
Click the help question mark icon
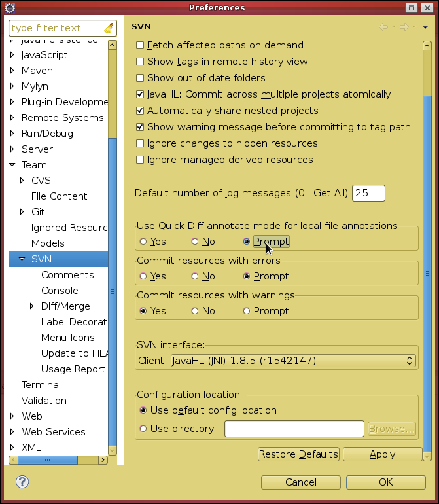(22, 482)
